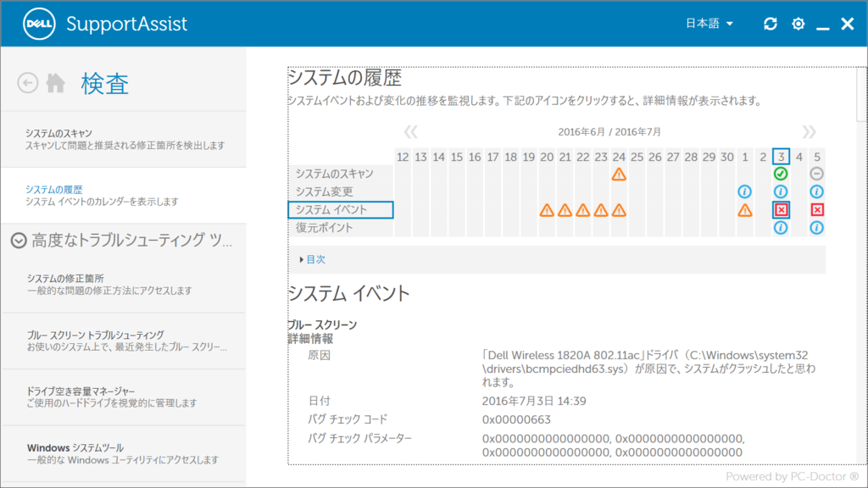Click bug check code 0x00000663
The image size is (868, 488).
[516, 419]
